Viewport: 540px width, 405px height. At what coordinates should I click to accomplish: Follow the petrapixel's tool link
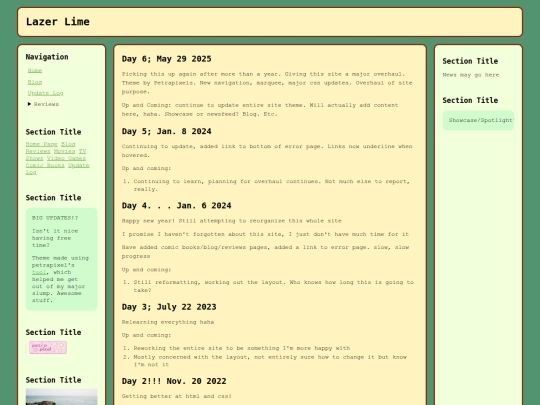coord(39,272)
